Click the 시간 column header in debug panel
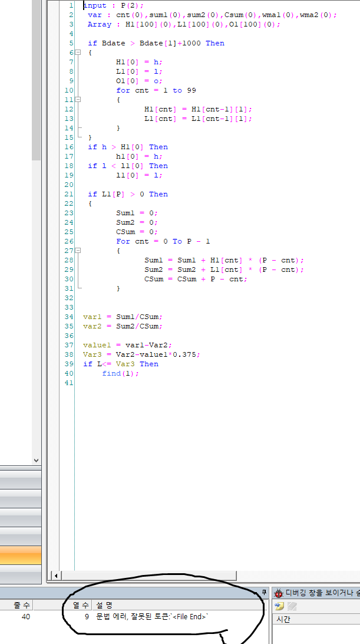The width and height of the screenshot is (360, 644). tap(284, 619)
